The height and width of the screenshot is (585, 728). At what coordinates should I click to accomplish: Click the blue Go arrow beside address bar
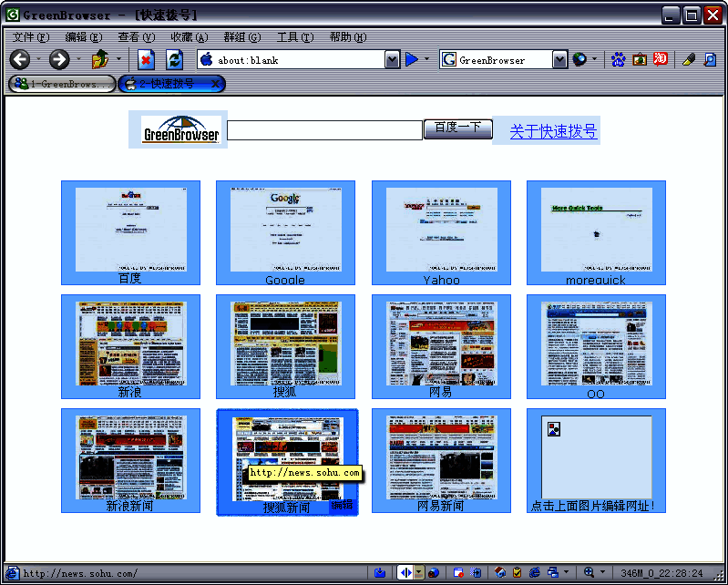(411, 59)
